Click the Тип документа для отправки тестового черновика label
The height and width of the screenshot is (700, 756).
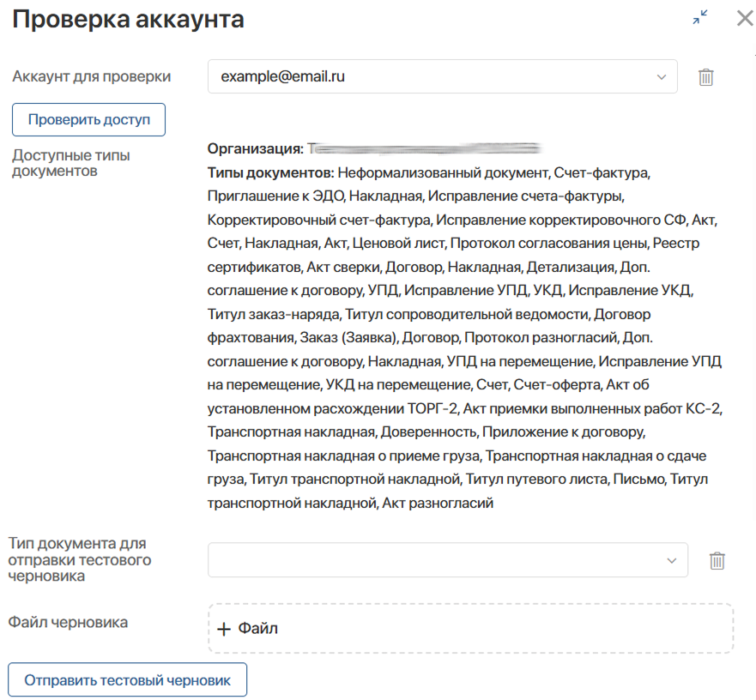click(80, 559)
